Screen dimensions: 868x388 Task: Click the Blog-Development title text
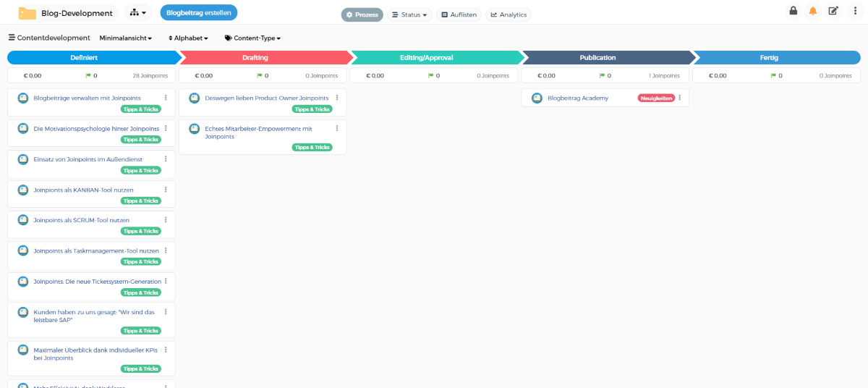(x=77, y=13)
